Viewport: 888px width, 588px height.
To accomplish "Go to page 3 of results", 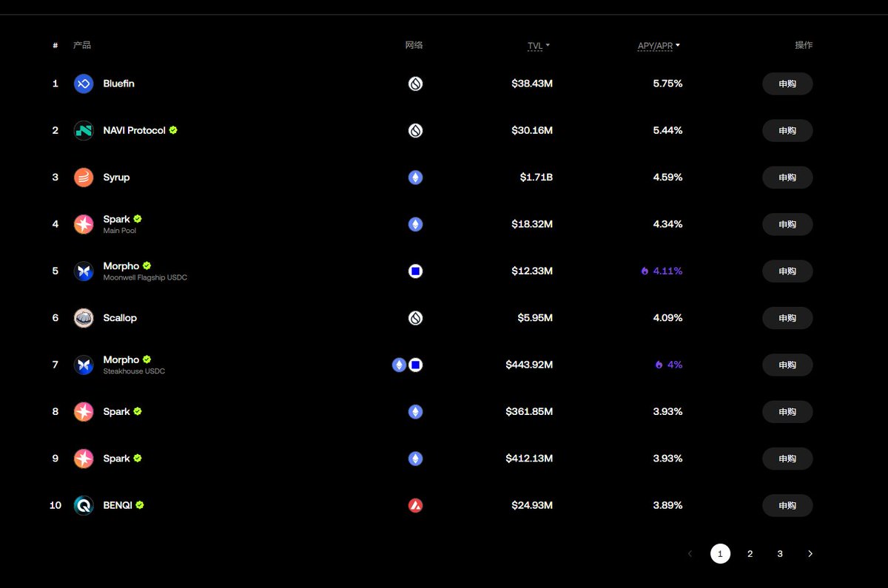I will tap(780, 553).
